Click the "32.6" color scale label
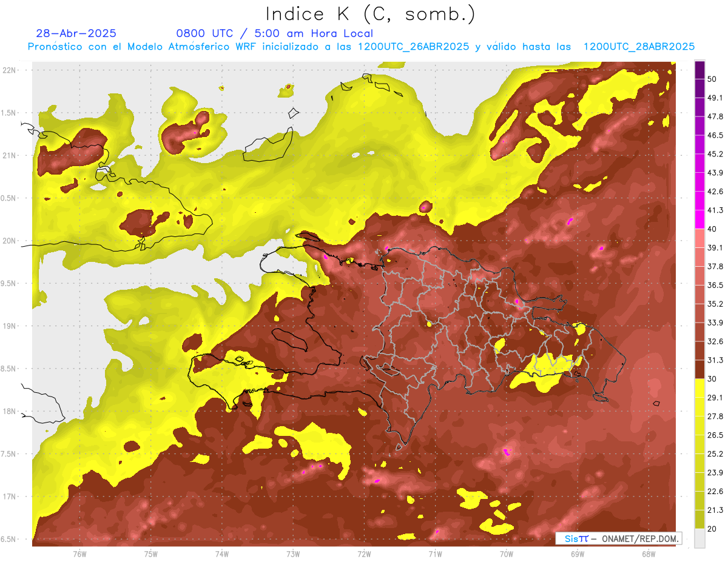Viewport: 728px width, 562px height. coord(715,341)
